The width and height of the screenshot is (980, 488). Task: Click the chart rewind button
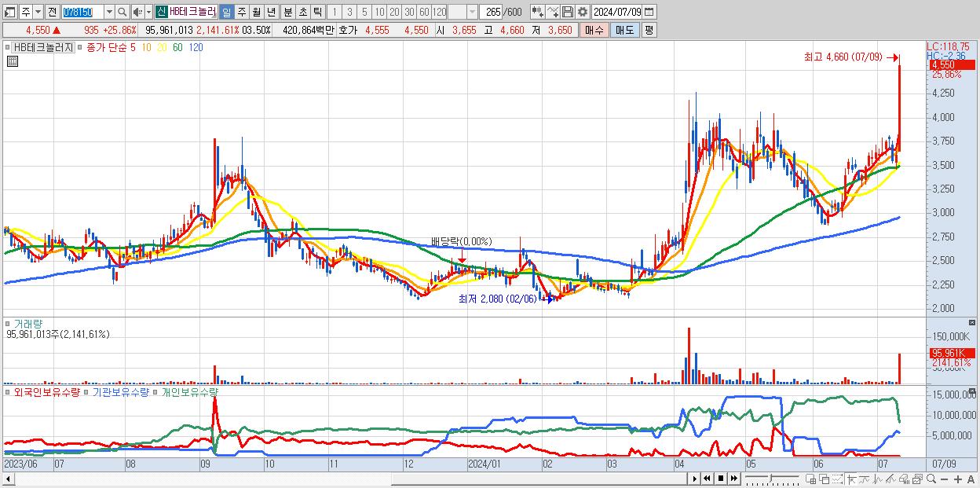(707, 479)
